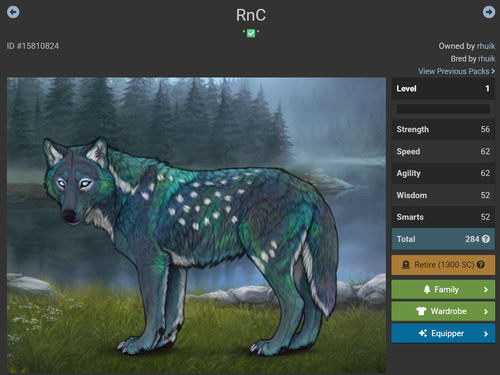Expand the Equipper chevron arrow
Image resolution: width=500 pixels, height=375 pixels.
[x=486, y=333]
